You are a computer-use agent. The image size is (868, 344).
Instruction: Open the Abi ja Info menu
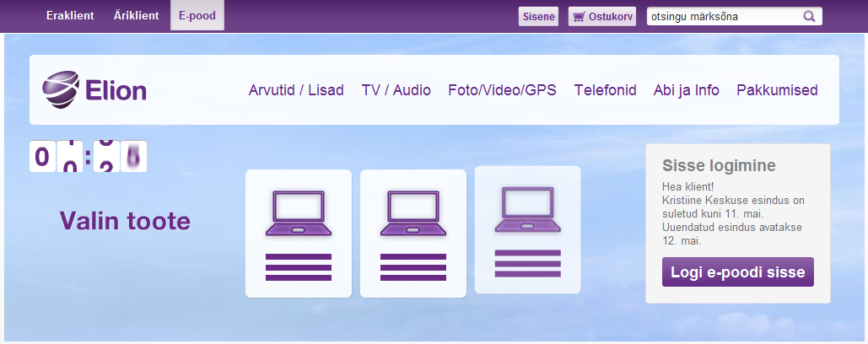pyautogui.click(x=686, y=90)
